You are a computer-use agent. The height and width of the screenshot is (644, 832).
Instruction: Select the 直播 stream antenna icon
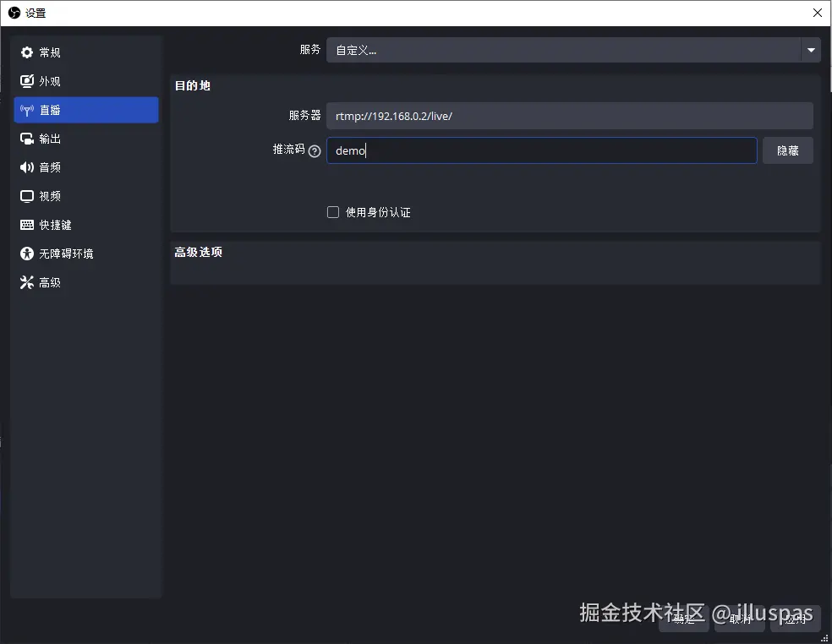click(26, 110)
